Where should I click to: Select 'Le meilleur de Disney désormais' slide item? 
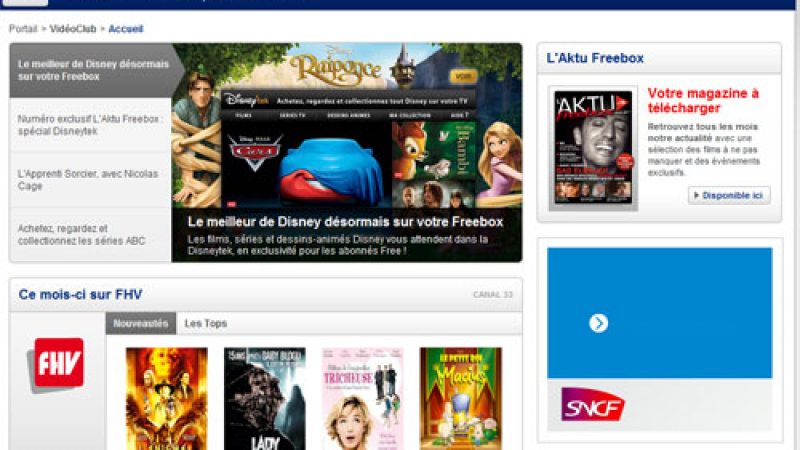click(92, 70)
